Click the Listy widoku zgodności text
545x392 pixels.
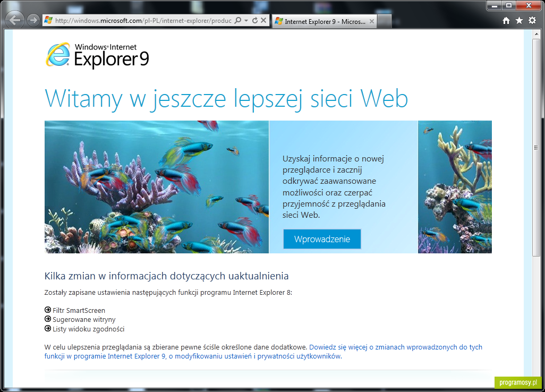click(x=88, y=329)
